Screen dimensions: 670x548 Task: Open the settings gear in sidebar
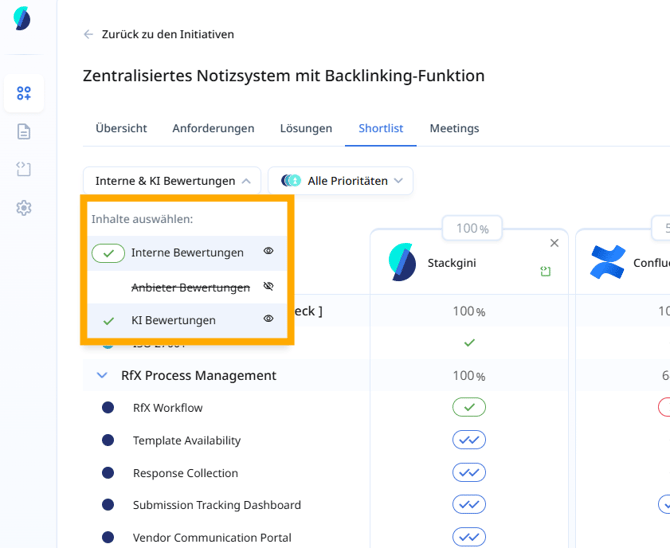(x=24, y=208)
